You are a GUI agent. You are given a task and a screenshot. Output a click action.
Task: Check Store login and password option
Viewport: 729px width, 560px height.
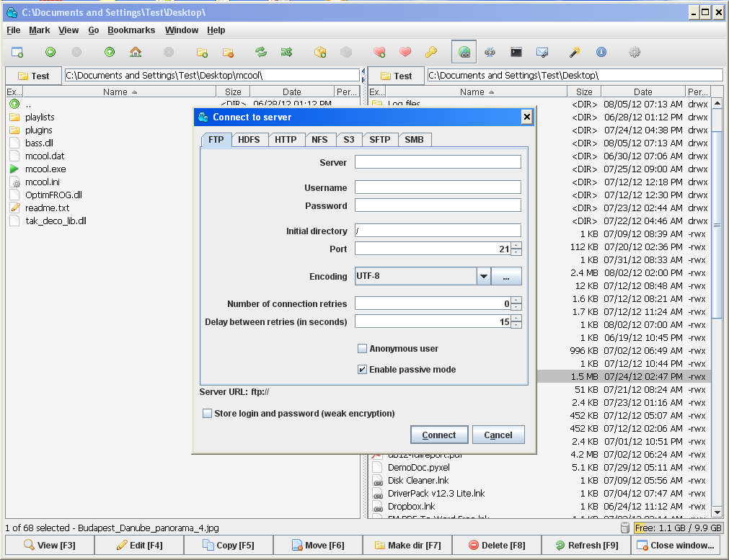208,414
